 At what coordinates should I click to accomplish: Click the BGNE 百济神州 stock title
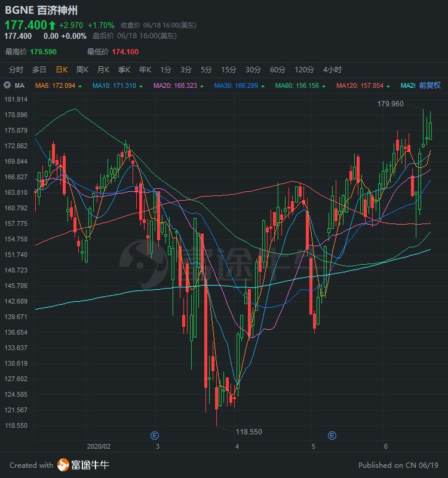41,10
